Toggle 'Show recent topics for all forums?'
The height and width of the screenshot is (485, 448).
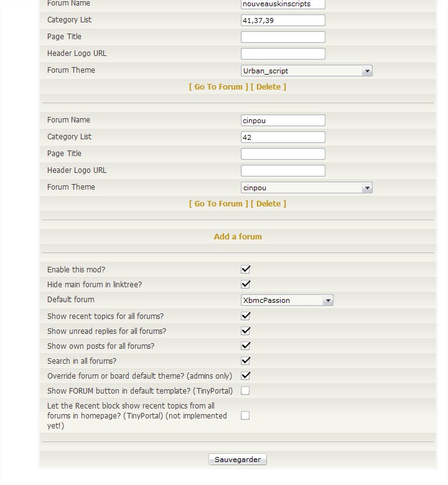(246, 316)
